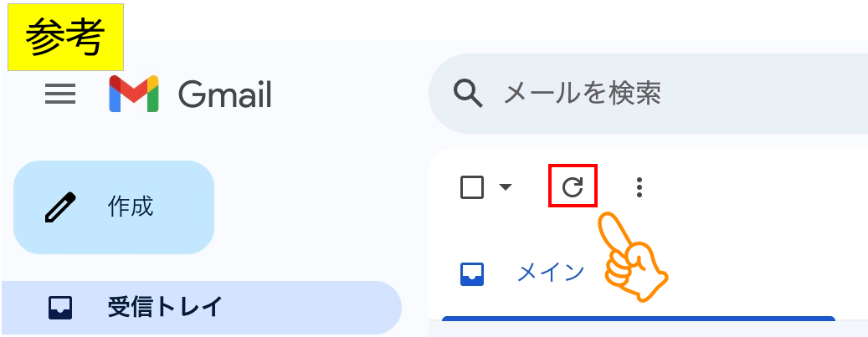Click the pencil icon in 作成
This screenshot has width=868, height=337.
click(61, 207)
